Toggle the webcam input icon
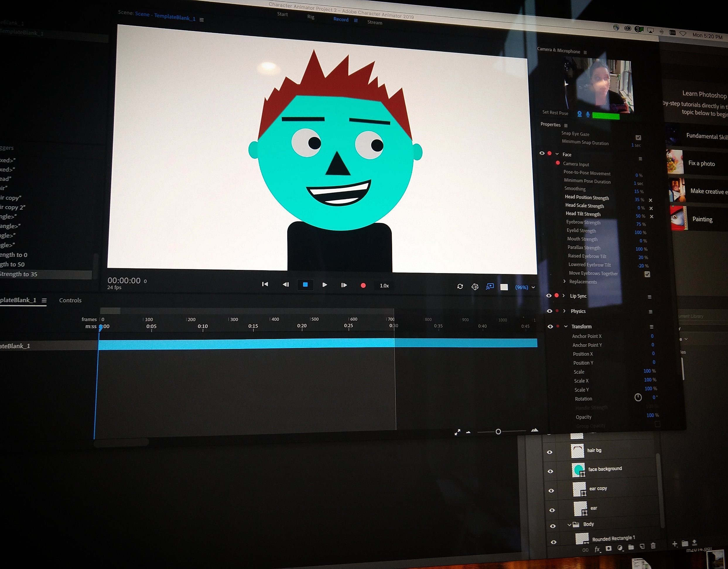The image size is (728, 569). (x=579, y=114)
